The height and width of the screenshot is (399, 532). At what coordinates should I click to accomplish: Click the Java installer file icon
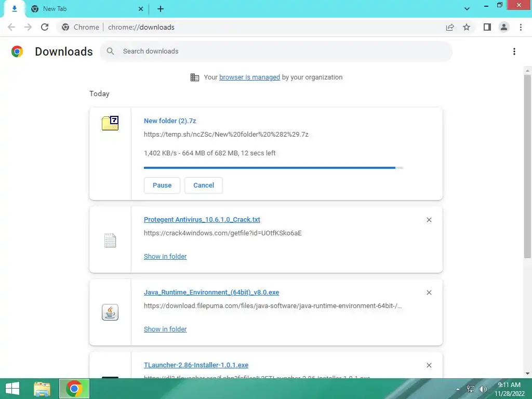pyautogui.click(x=110, y=312)
